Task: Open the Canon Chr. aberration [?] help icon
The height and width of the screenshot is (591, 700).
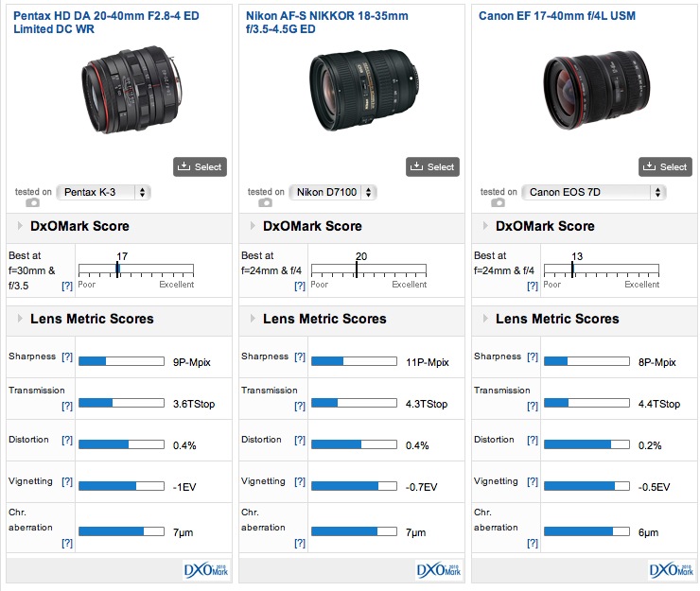Action: click(533, 543)
